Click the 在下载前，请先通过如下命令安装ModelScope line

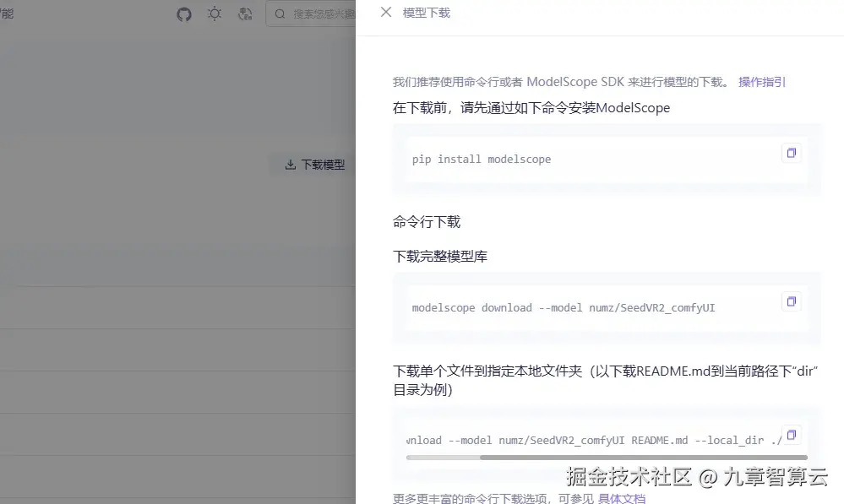(x=531, y=107)
